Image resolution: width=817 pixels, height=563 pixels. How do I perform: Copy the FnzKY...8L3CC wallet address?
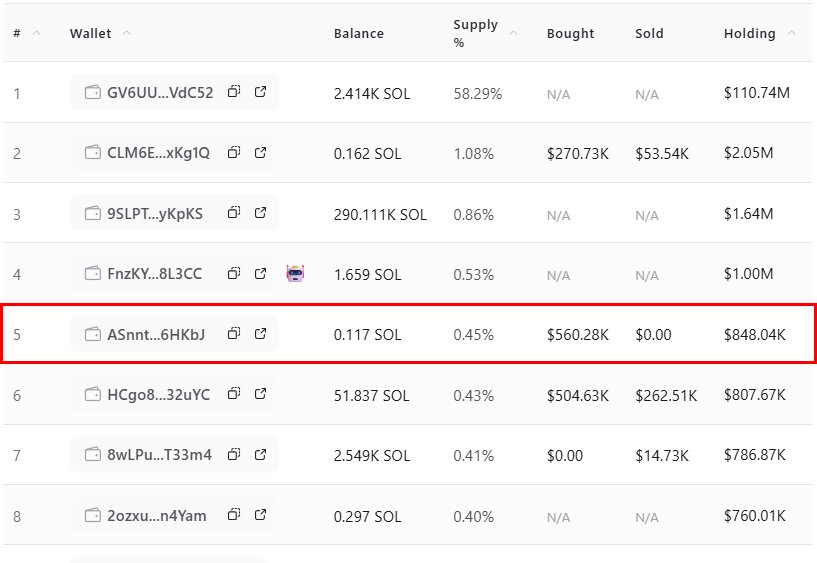(x=234, y=273)
